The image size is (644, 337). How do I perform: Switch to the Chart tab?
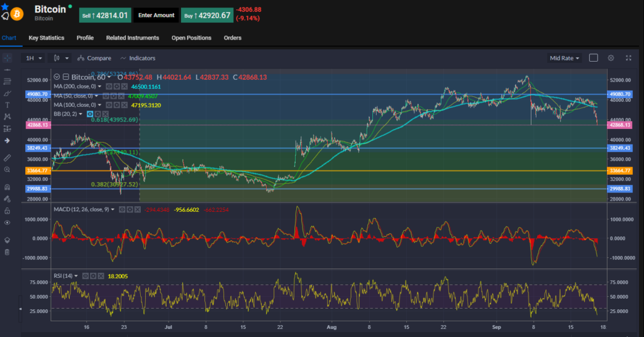tap(9, 38)
